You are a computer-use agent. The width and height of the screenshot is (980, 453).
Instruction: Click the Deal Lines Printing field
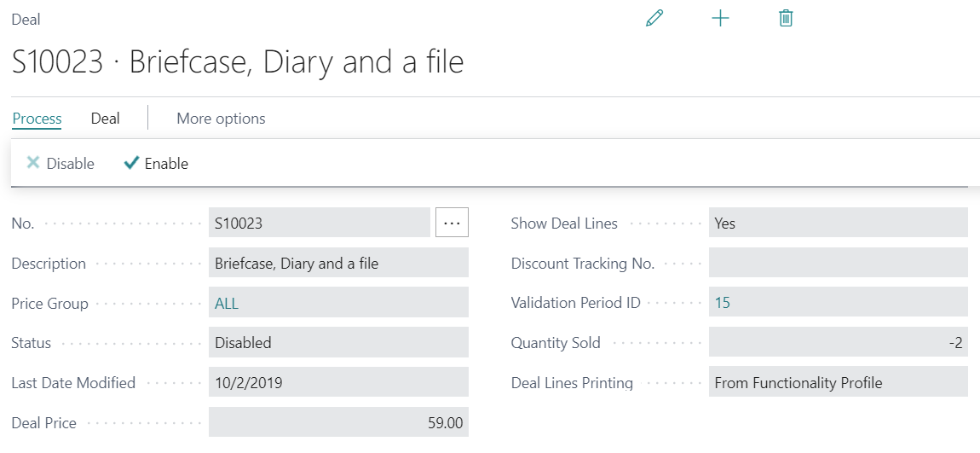coord(838,383)
